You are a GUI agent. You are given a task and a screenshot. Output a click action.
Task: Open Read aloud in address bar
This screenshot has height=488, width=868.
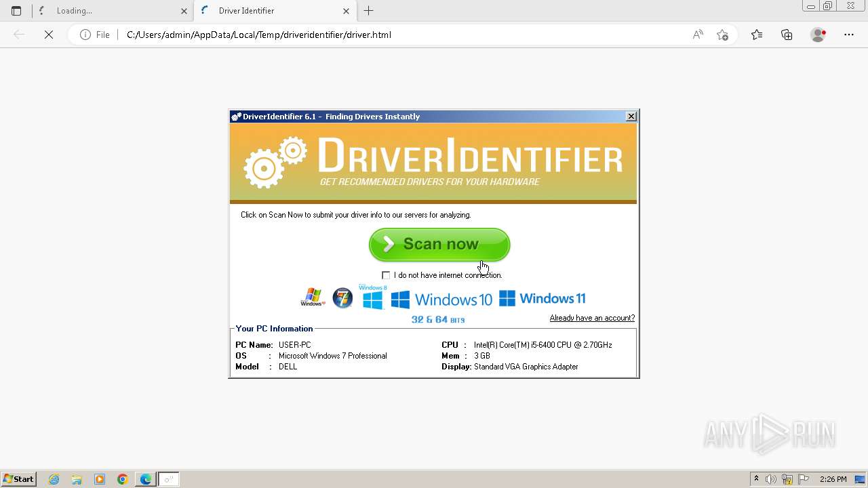[698, 35]
